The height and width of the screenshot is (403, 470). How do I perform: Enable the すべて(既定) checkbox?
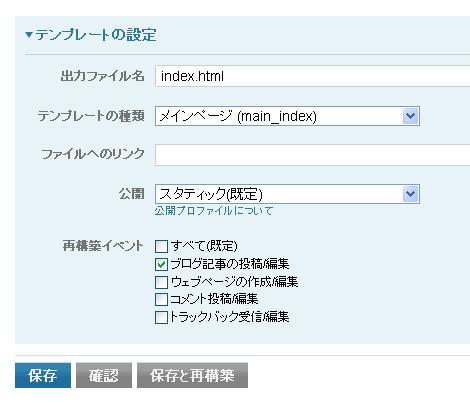pyautogui.click(x=161, y=247)
